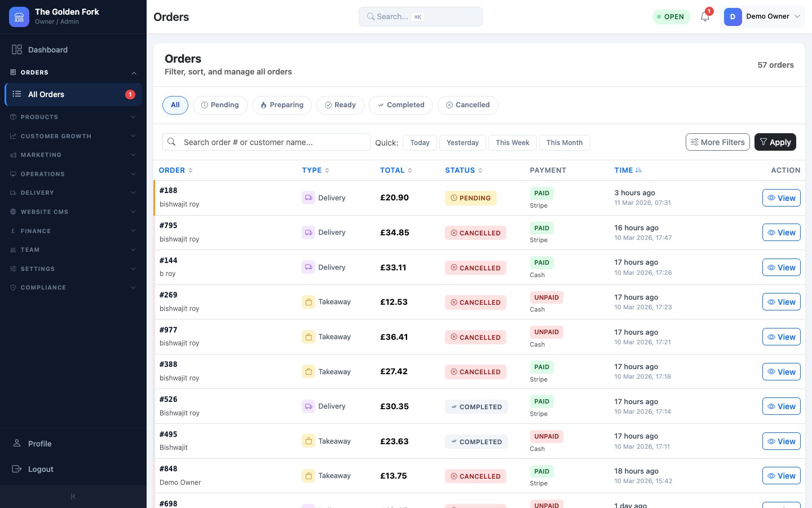
Task: Select the Dashboard icon in the sidebar
Action: click(x=17, y=50)
